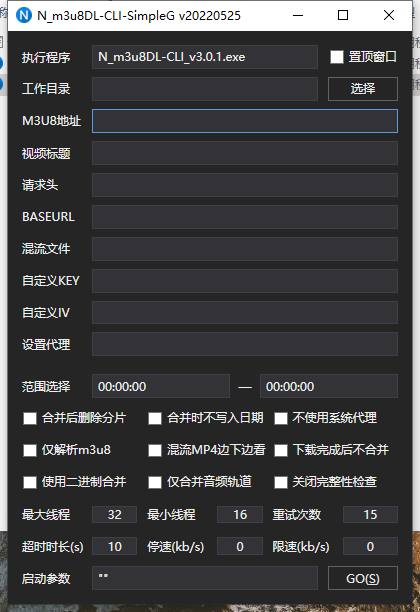Toggle 下载完成后不合并 checkbox
Image resolution: width=420 pixels, height=612 pixels.
[281, 450]
